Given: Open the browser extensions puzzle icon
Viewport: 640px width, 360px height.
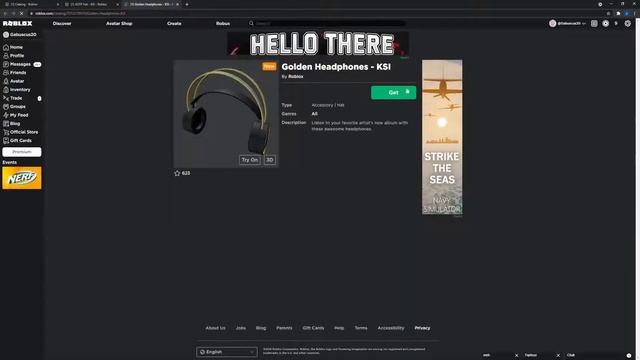Looking at the screenshot, I should (x=619, y=13).
